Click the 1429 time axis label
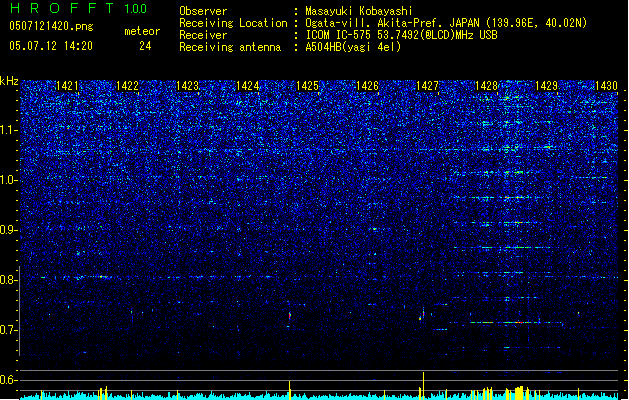 click(547, 86)
